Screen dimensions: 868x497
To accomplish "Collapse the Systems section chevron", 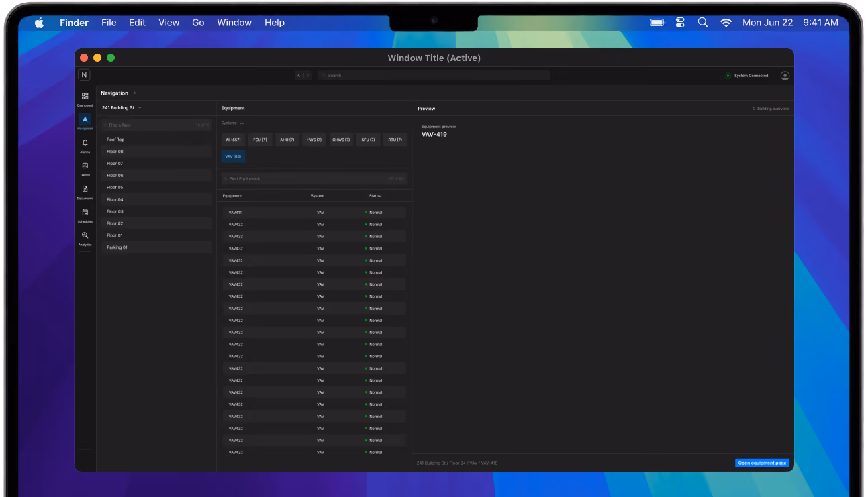I will point(242,123).
